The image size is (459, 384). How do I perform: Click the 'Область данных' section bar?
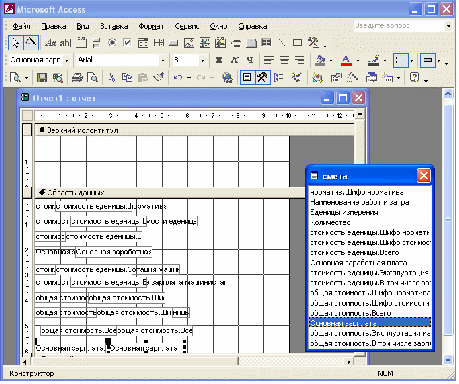(x=170, y=193)
